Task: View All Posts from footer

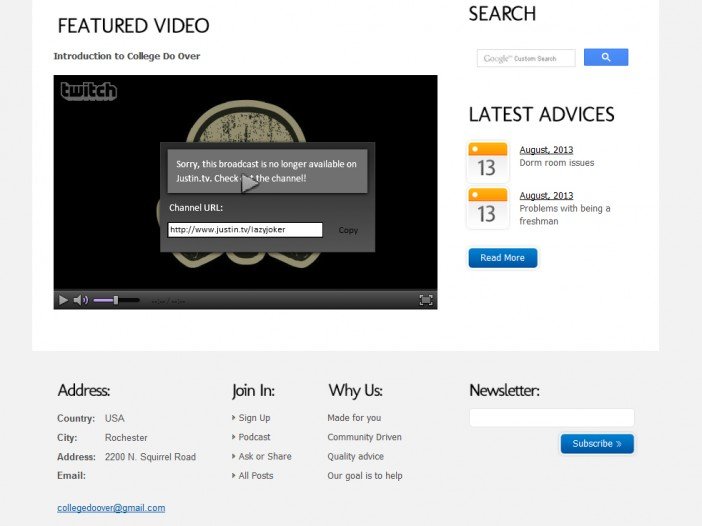Action: point(256,476)
